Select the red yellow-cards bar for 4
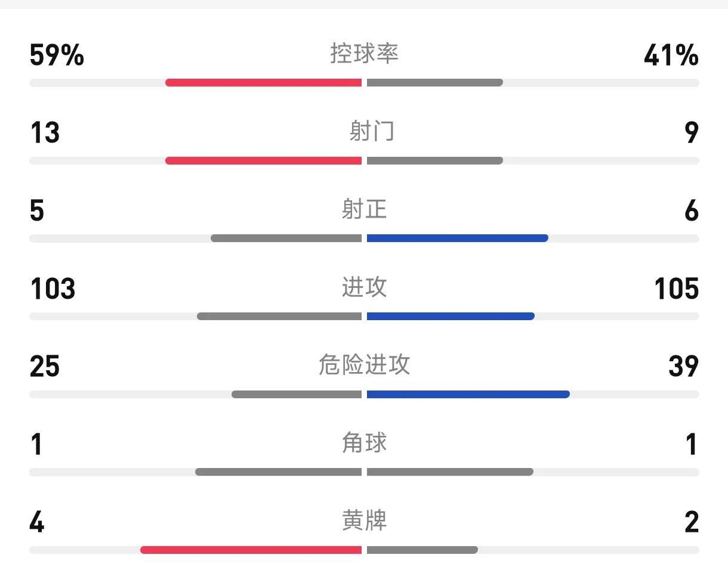This screenshot has width=728, height=564. click(251, 550)
